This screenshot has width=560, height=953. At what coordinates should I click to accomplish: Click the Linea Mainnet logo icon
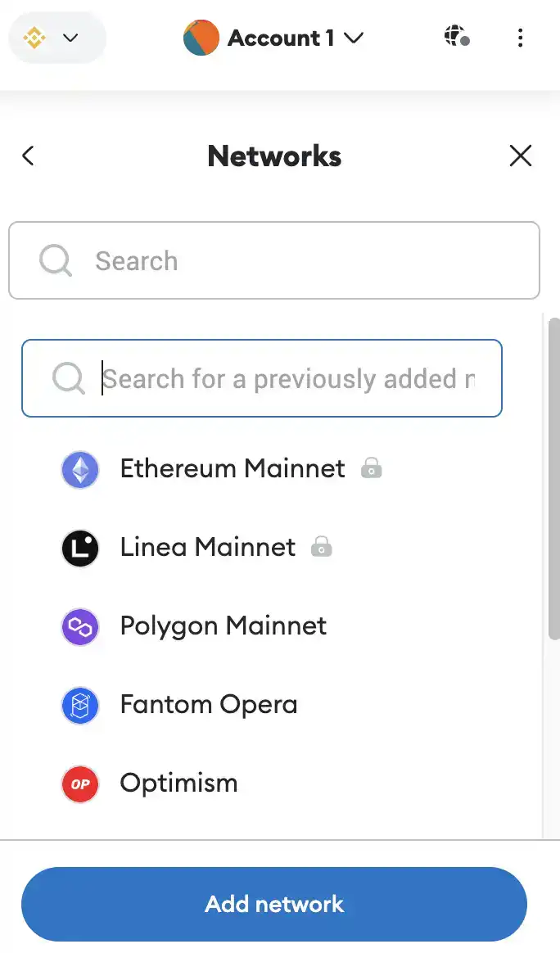tap(80, 549)
